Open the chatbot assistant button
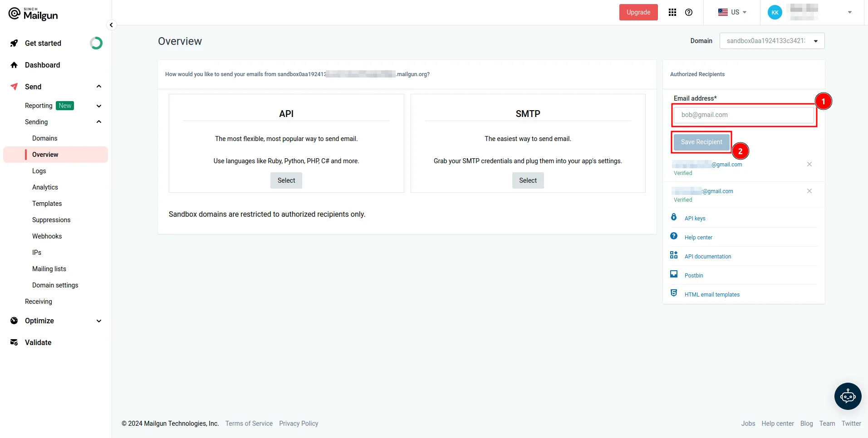 [x=848, y=396]
